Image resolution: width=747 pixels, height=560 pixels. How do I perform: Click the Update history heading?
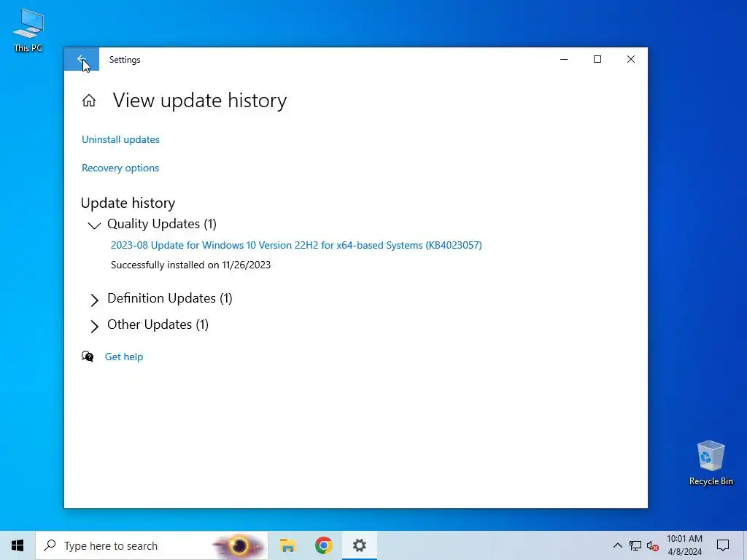128,203
